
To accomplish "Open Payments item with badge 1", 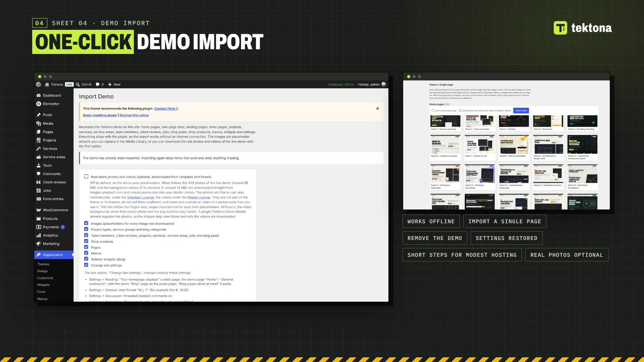I will [54, 227].
